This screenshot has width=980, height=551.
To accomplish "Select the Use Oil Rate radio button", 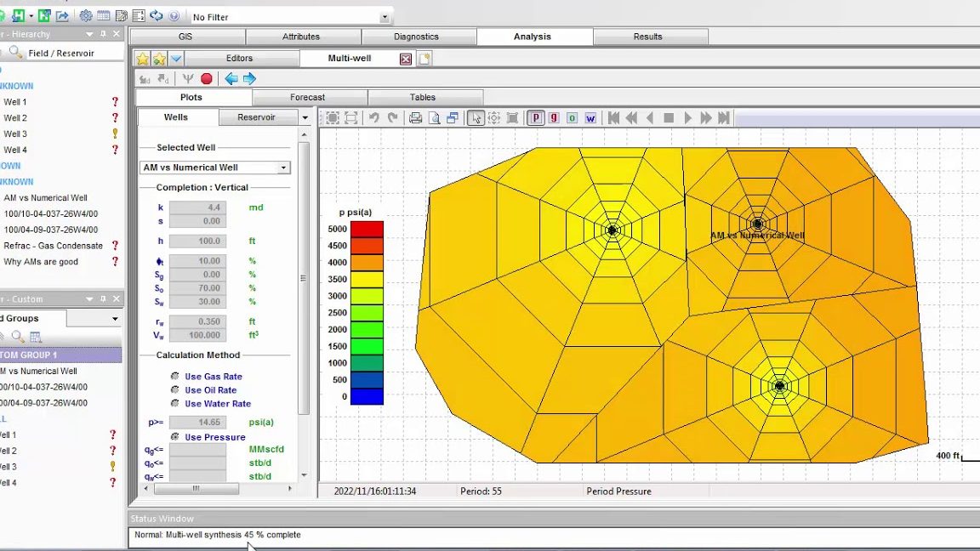I will 175,390.
